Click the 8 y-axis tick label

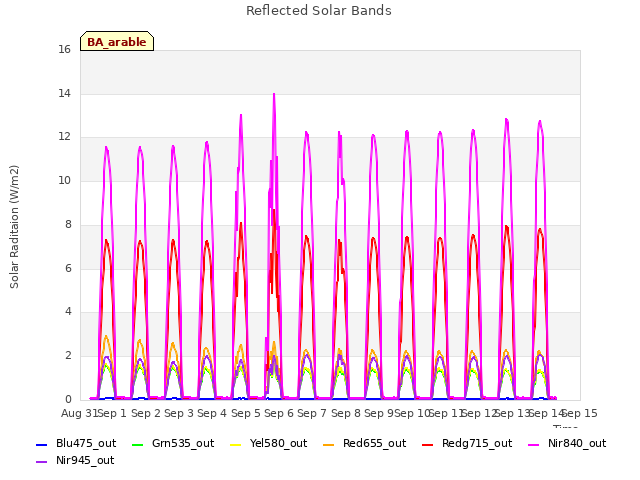68,224
